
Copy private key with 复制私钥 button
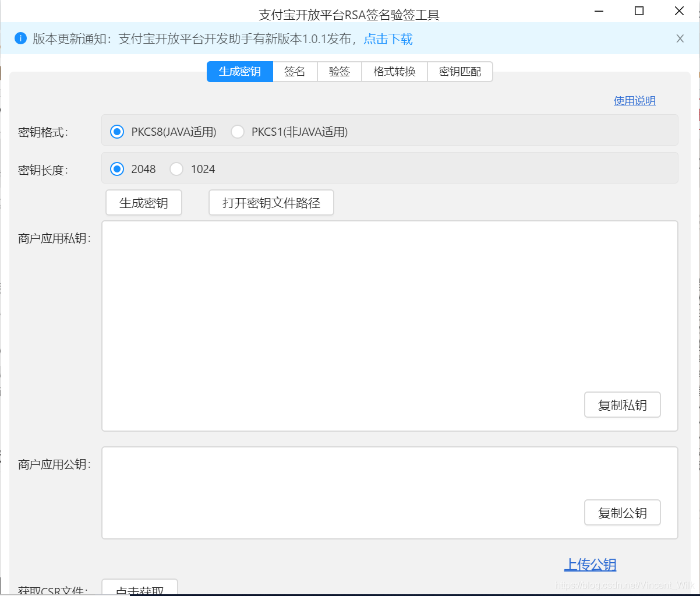[623, 405]
